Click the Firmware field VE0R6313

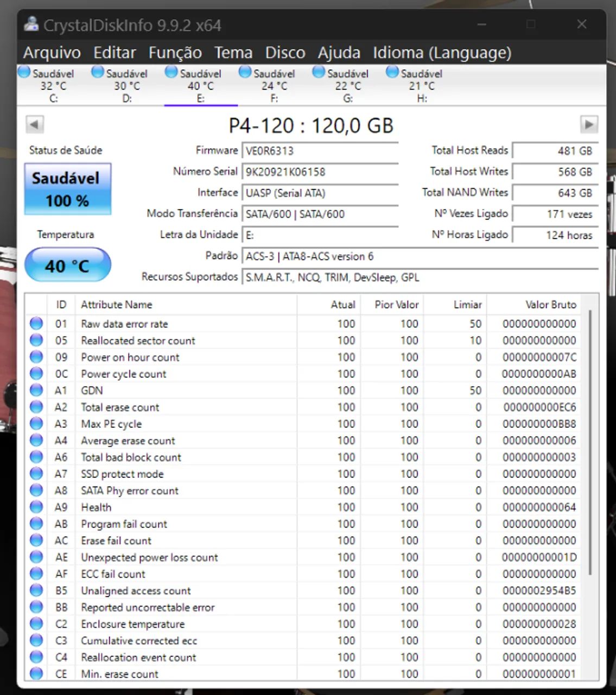pyautogui.click(x=320, y=151)
